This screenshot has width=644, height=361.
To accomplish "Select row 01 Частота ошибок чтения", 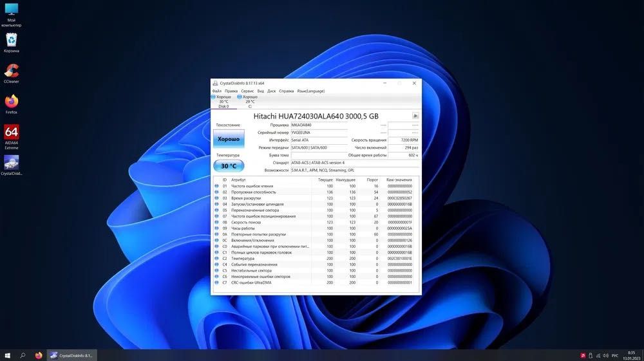I will point(316,186).
